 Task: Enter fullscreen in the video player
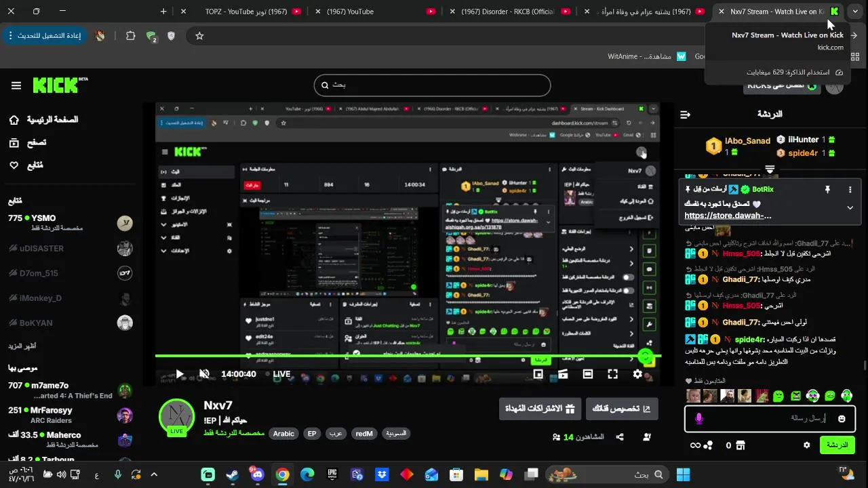612,373
